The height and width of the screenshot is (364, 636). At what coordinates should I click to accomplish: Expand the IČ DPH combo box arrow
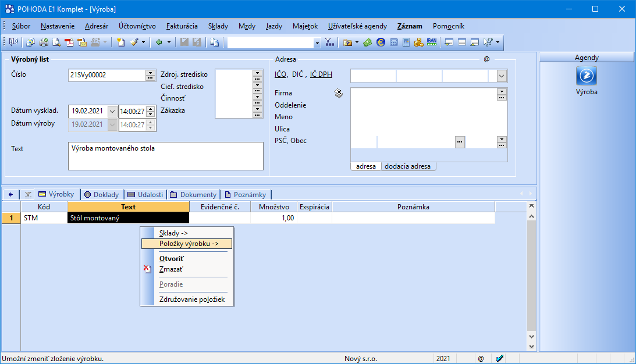pos(502,76)
